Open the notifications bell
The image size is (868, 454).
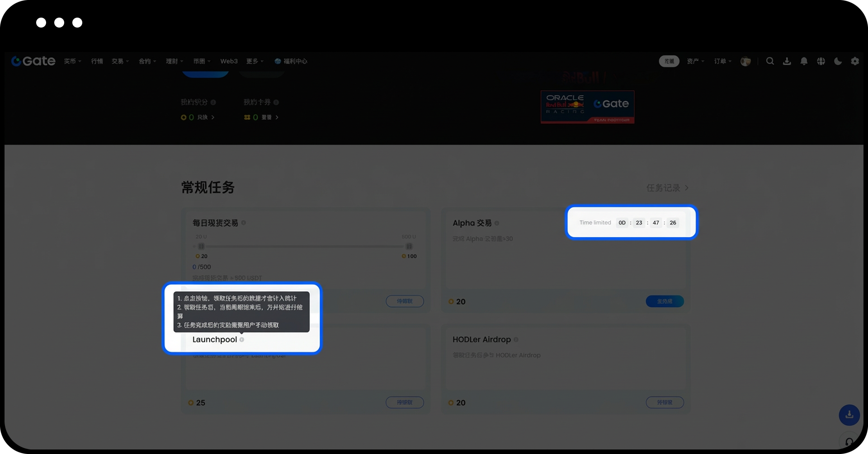[x=804, y=61]
